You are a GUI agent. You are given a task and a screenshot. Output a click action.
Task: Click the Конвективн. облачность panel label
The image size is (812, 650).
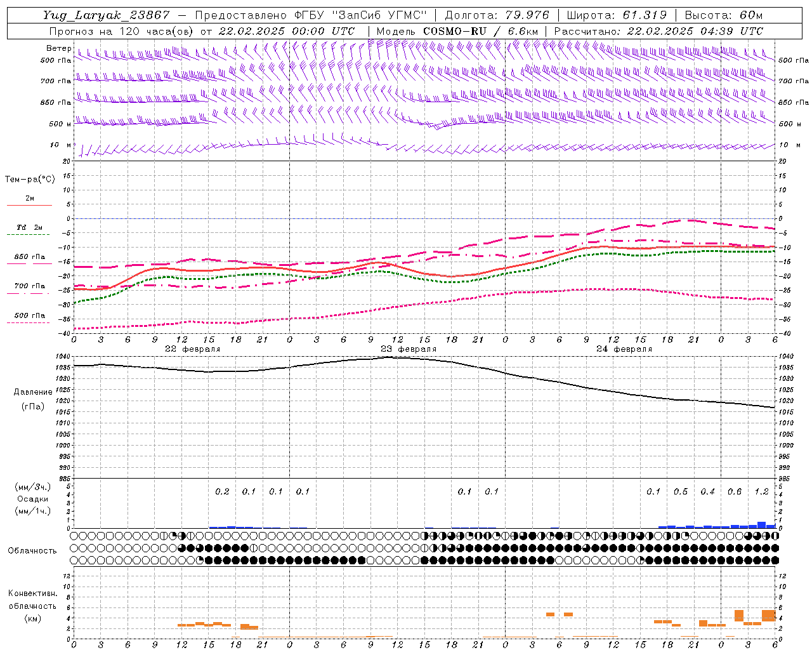(32, 606)
